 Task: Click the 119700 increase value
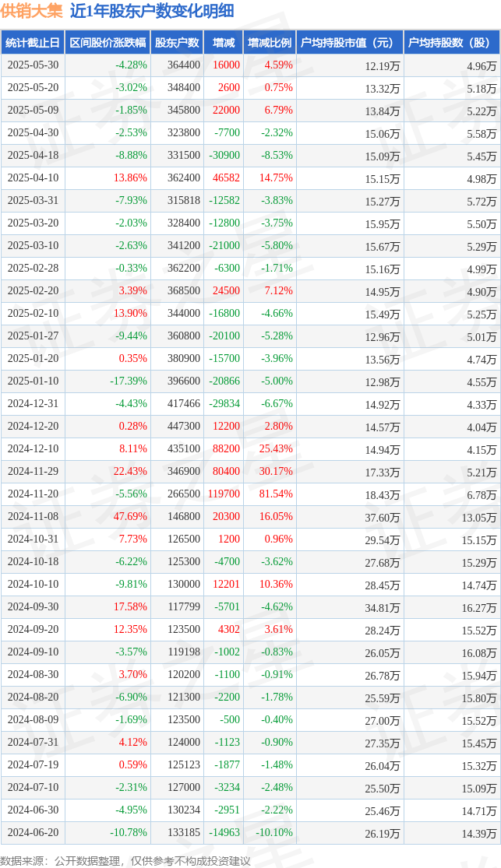point(226,494)
